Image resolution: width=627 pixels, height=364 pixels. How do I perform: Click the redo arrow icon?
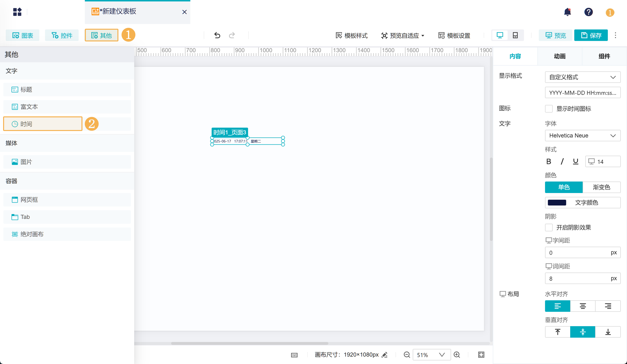click(232, 35)
